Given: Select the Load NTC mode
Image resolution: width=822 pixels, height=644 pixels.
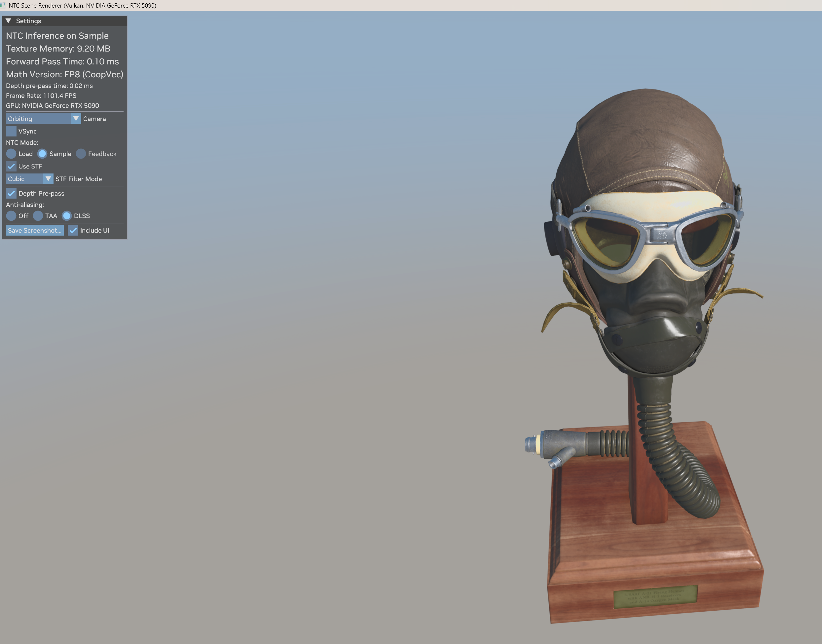Looking at the screenshot, I should [x=11, y=154].
